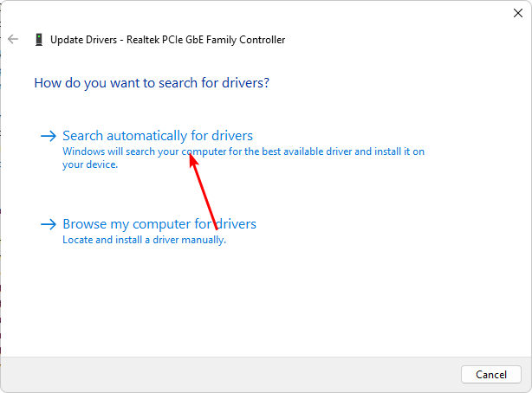
Task: Click the 'Update Drivers - Realtek PCIe GbE' title
Action: tap(167, 40)
